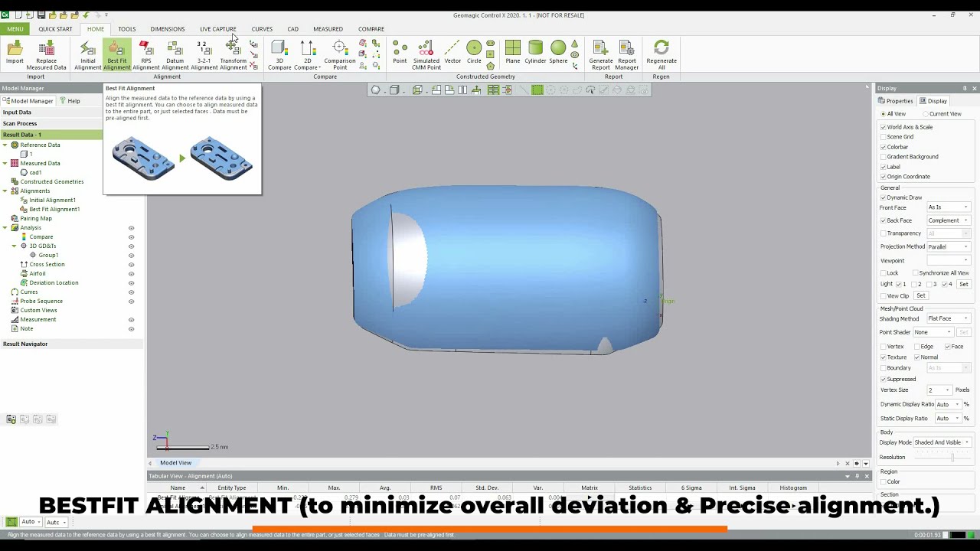Image resolution: width=980 pixels, height=551 pixels.
Task: Select the Comparison Point tool
Action: click(x=339, y=55)
